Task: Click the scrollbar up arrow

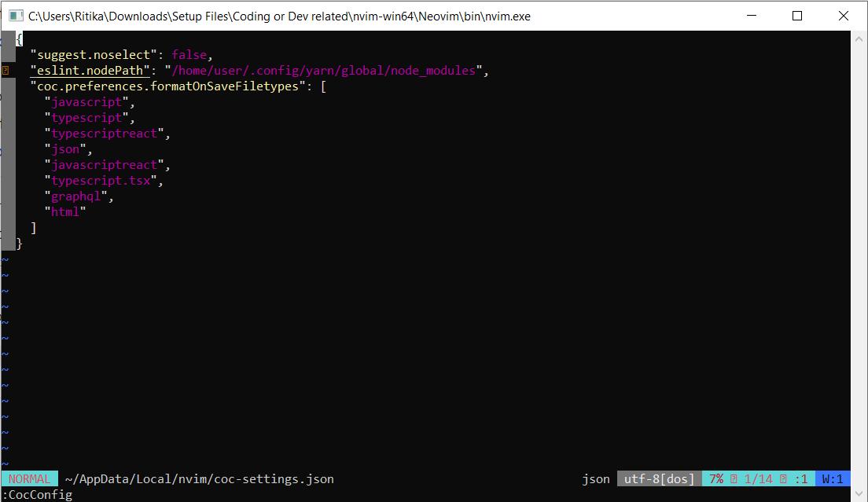Action: [859, 39]
